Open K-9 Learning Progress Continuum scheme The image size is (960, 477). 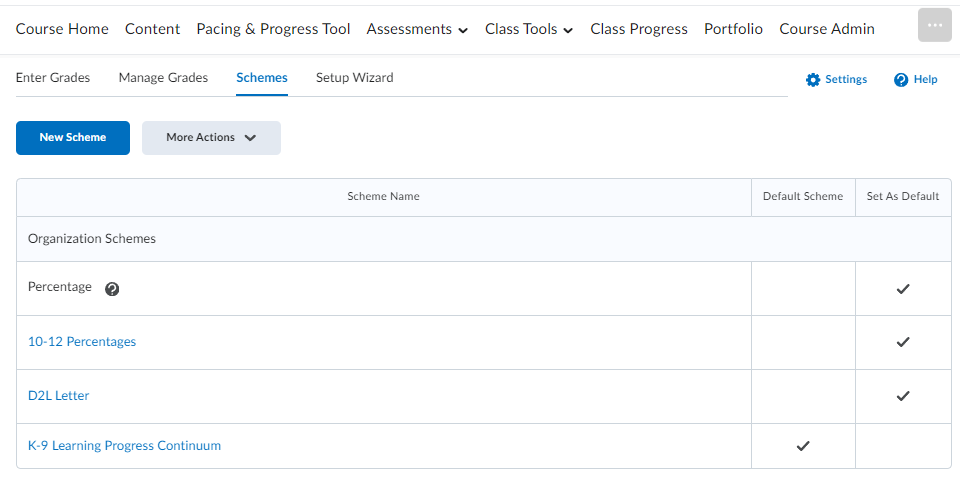coord(124,446)
